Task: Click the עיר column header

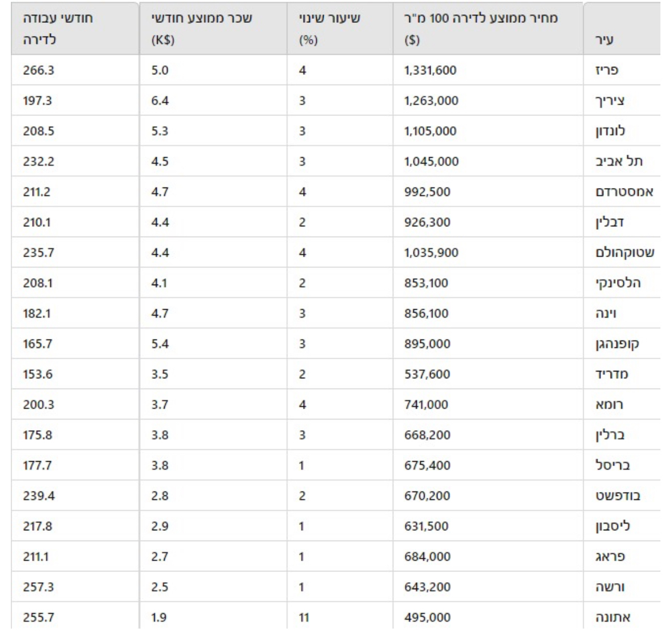Action: tap(606, 41)
